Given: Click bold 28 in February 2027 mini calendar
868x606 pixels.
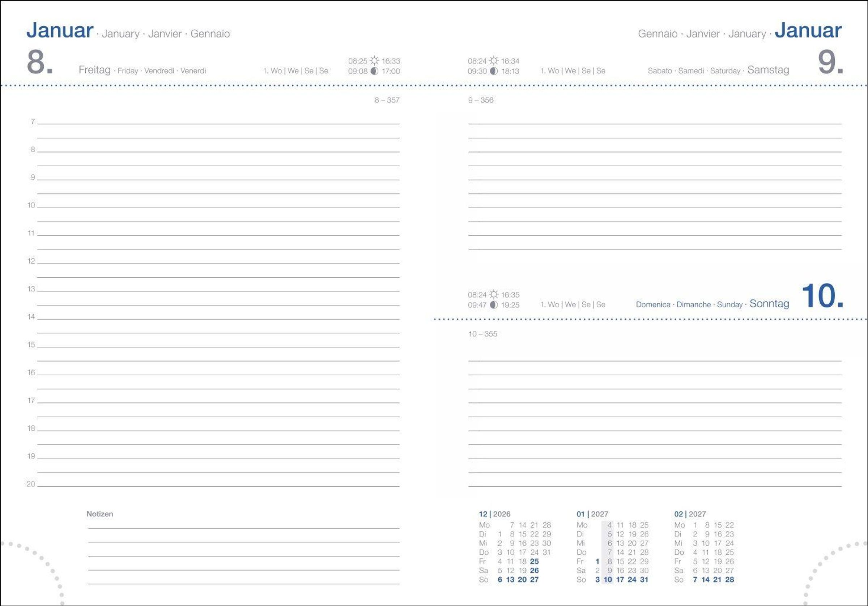Looking at the screenshot, I should (729, 580).
